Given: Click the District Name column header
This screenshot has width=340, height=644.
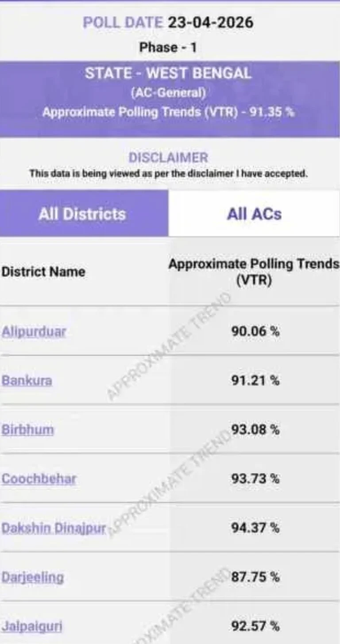Looking at the screenshot, I should click(43, 272).
